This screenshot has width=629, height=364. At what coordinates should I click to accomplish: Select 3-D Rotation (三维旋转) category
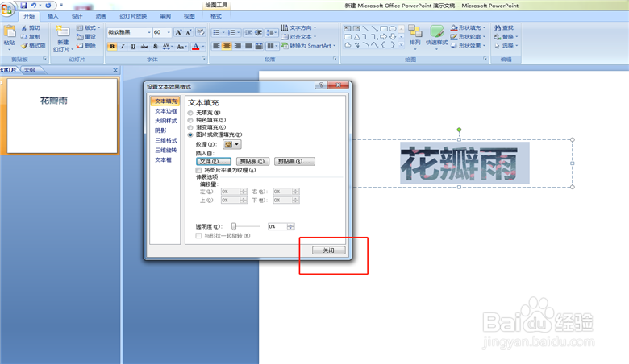pyautogui.click(x=165, y=150)
